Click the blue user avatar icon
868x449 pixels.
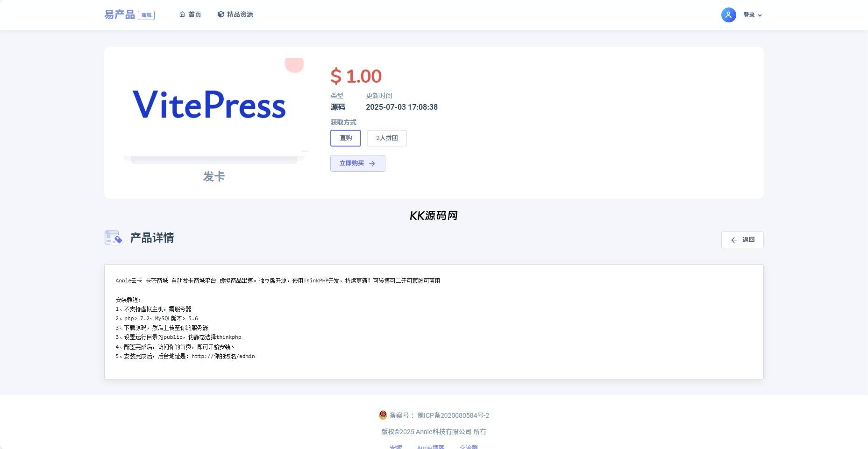(x=728, y=15)
